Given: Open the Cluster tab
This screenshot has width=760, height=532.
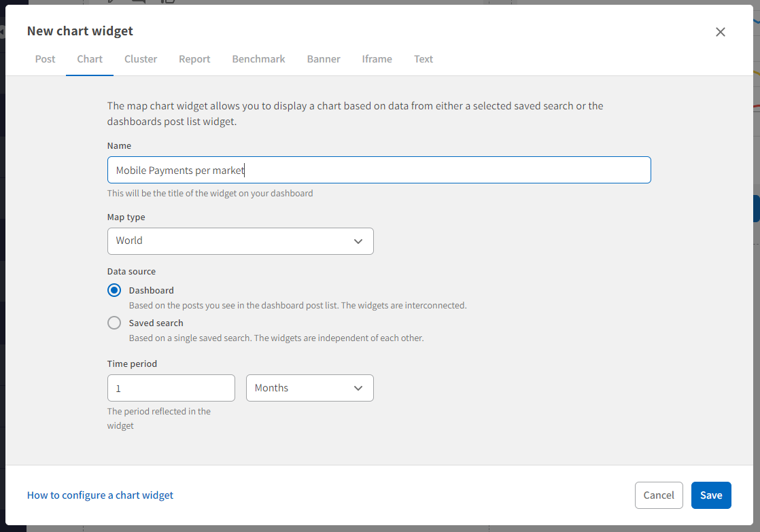Looking at the screenshot, I should pos(141,59).
